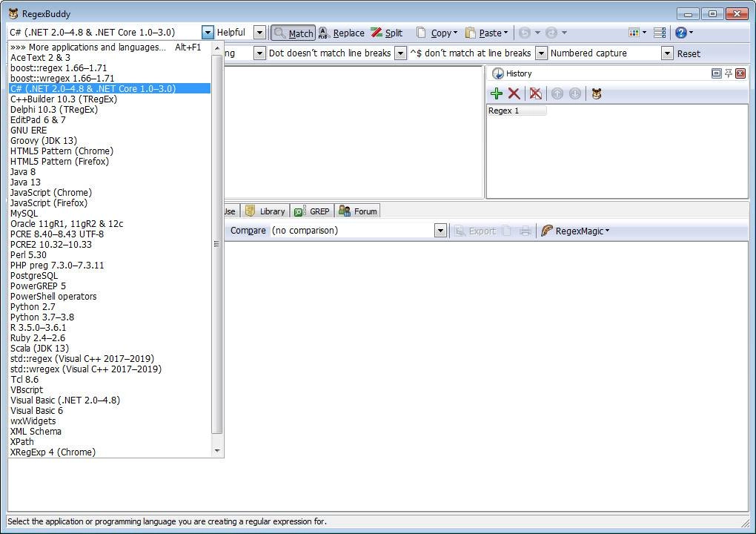Select GNU ERE flavor
This screenshot has width=756, height=534.
(x=110, y=131)
